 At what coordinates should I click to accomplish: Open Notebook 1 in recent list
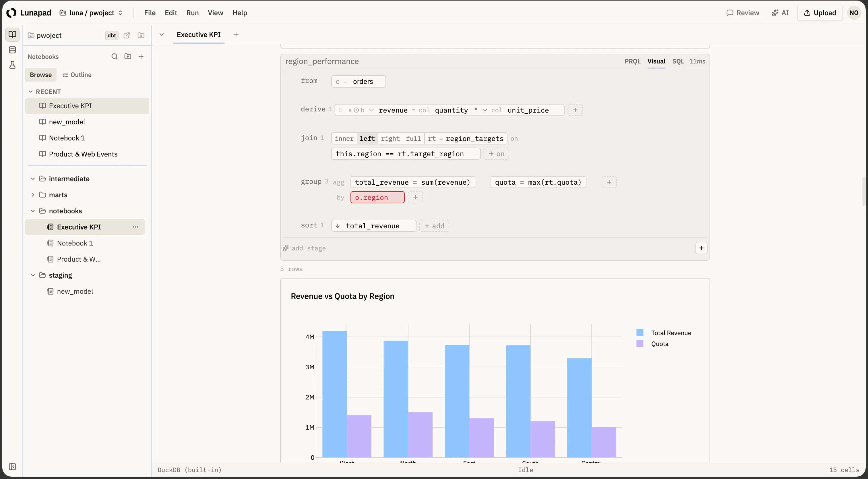(87, 138)
